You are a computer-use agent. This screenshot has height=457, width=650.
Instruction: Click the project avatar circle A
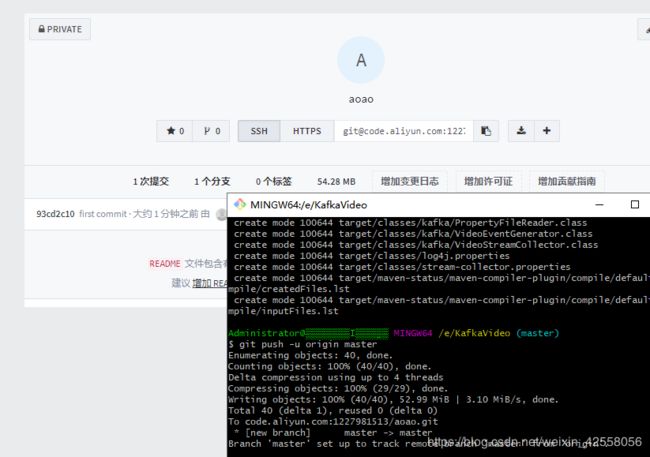click(361, 60)
